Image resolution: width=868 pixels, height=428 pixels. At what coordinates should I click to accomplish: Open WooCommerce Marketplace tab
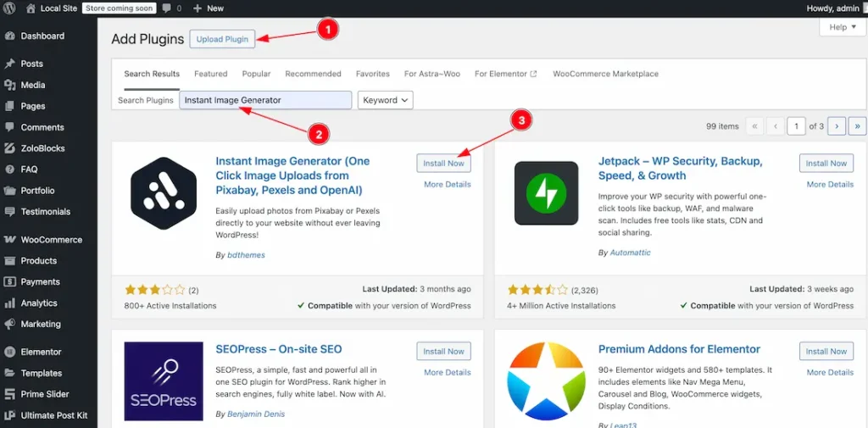pyautogui.click(x=605, y=74)
